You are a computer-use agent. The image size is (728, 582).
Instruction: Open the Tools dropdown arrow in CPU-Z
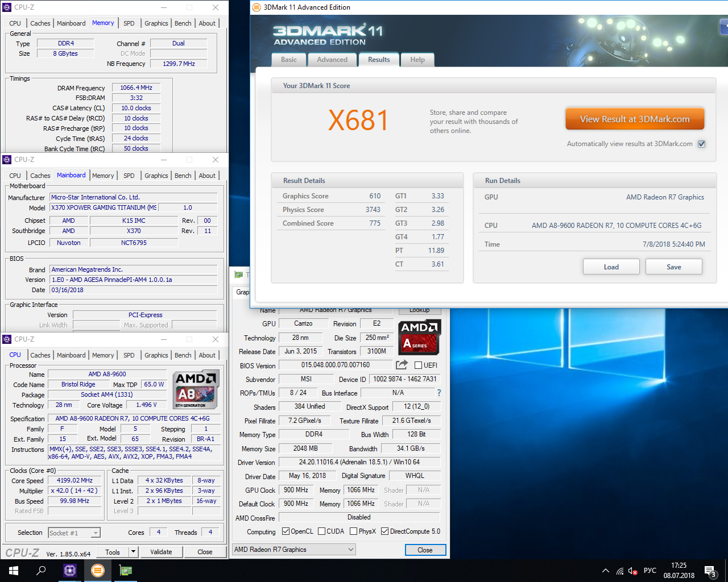(x=133, y=552)
